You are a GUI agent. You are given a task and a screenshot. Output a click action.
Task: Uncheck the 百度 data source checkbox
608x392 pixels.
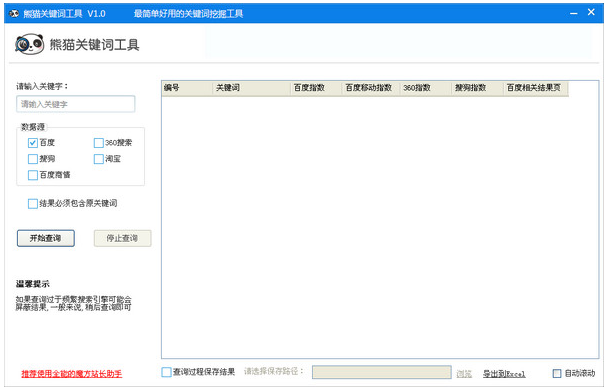pyautogui.click(x=33, y=143)
